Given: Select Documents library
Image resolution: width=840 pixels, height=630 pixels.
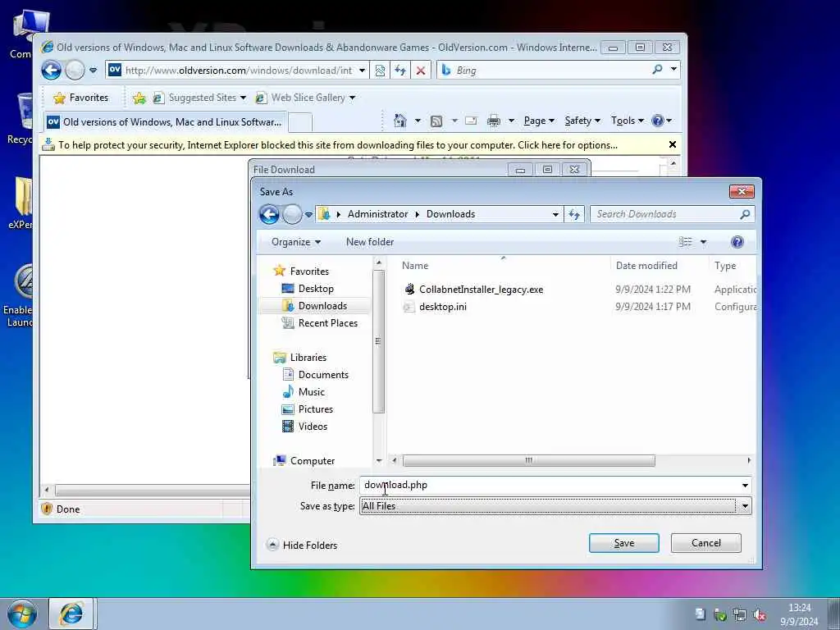Looking at the screenshot, I should pyautogui.click(x=323, y=374).
